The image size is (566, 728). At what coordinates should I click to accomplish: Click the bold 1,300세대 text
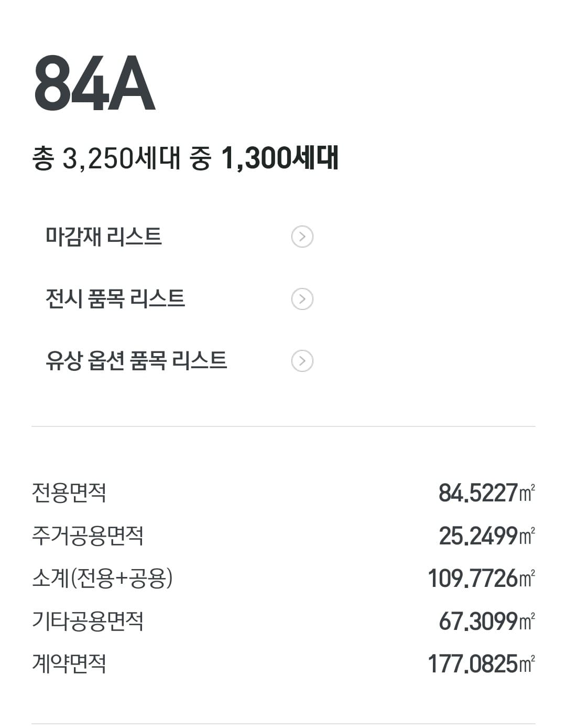point(280,158)
